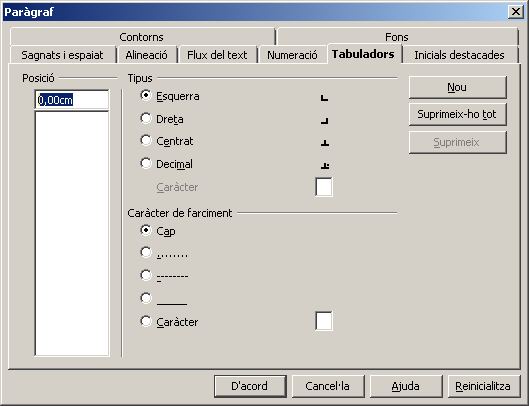The width and height of the screenshot is (529, 406).
Task: Choose the Decimal tab type
Action: tap(146, 164)
